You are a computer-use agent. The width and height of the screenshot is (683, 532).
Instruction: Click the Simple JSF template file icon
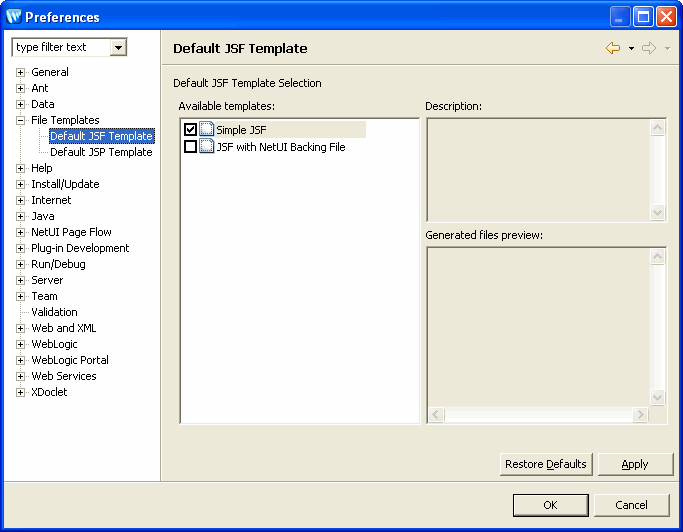(206, 129)
